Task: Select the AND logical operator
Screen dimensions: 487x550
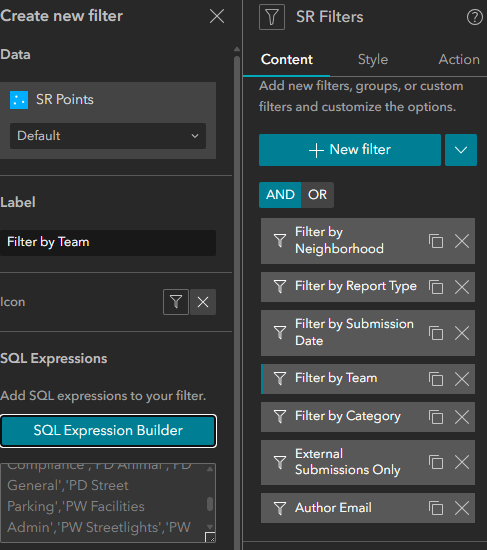Action: 280,195
